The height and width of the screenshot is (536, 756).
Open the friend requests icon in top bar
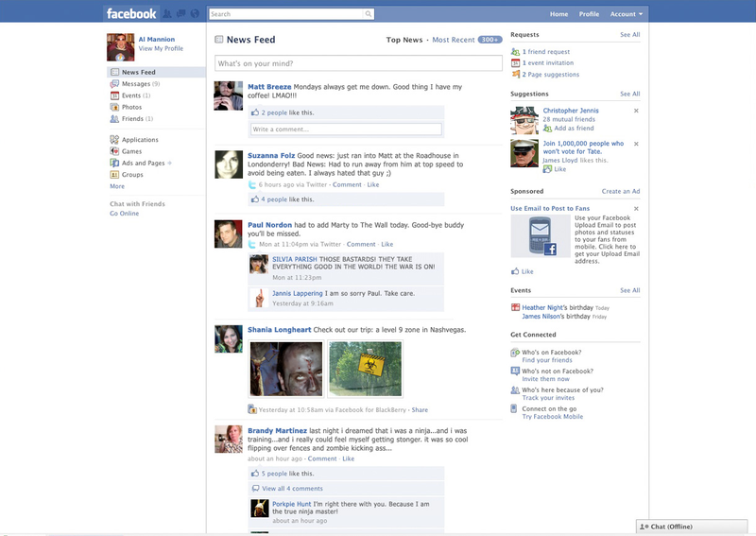click(167, 14)
